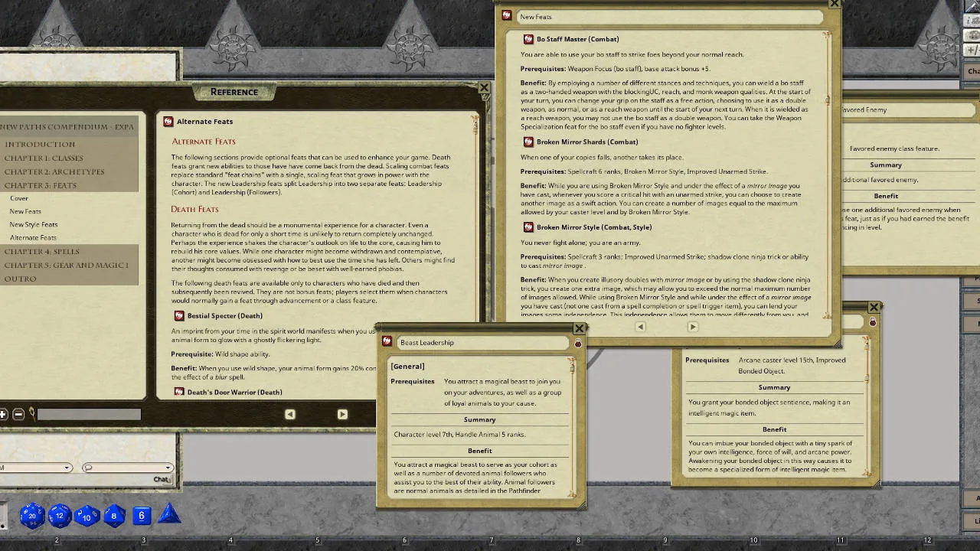Screen dimensions: 980x551
Task: Toggle the Beast Leadership lock icon
Action: 578,344
